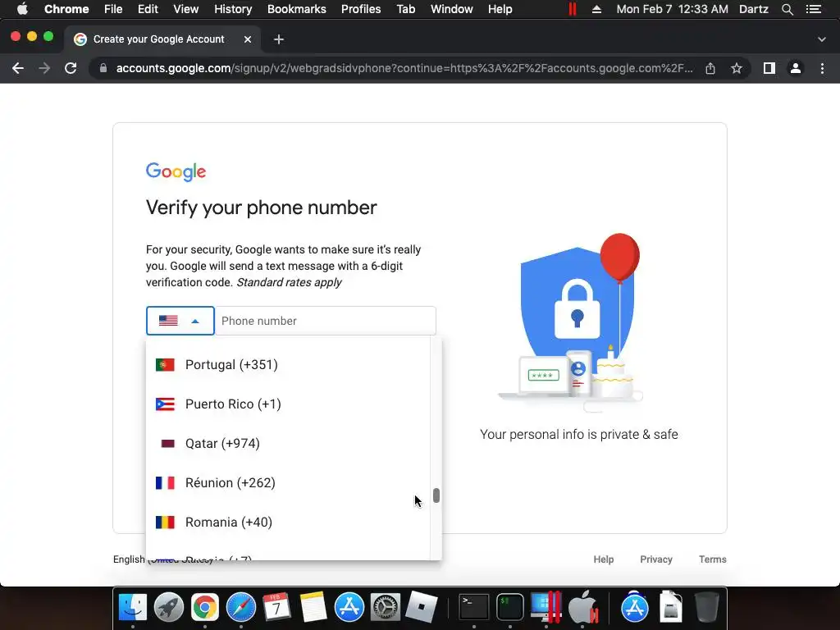840x630 pixels.
Task: Close the Create your Google Account tab
Action: 248,39
